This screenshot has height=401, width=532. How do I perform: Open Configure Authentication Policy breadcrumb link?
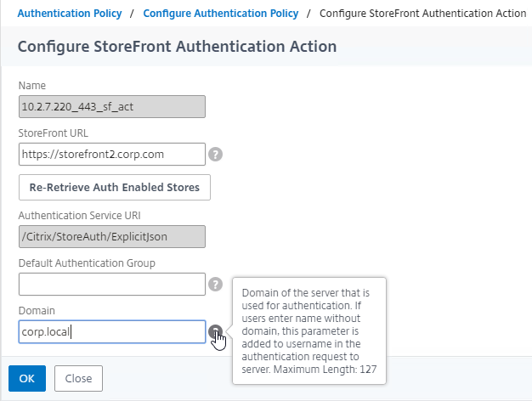point(221,14)
